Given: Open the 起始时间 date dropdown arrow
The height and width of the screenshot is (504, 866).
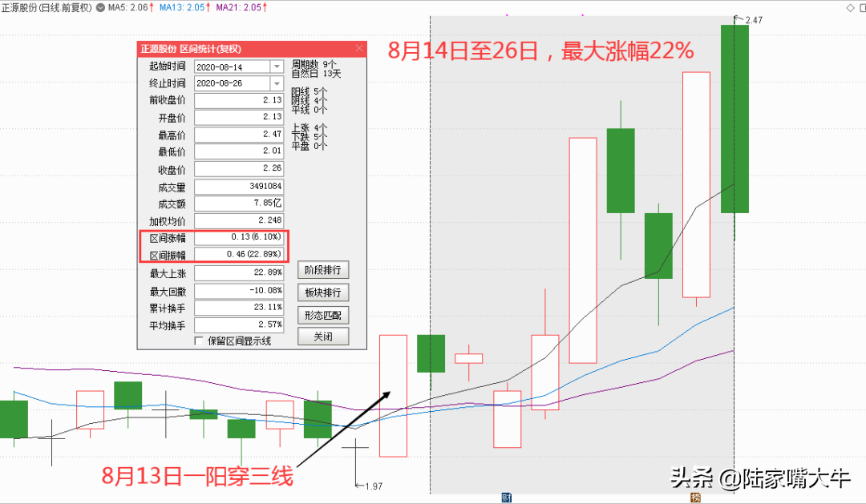Looking at the screenshot, I should (x=277, y=67).
